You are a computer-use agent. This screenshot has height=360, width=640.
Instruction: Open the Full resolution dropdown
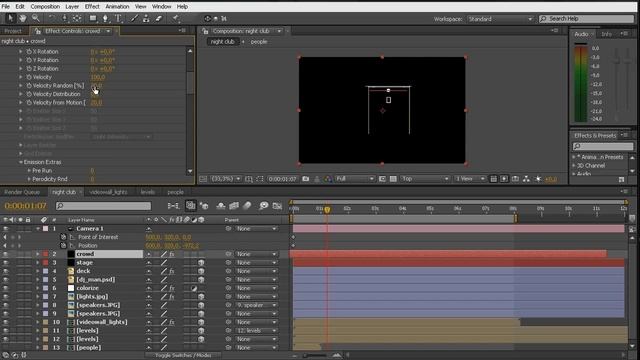pos(355,179)
